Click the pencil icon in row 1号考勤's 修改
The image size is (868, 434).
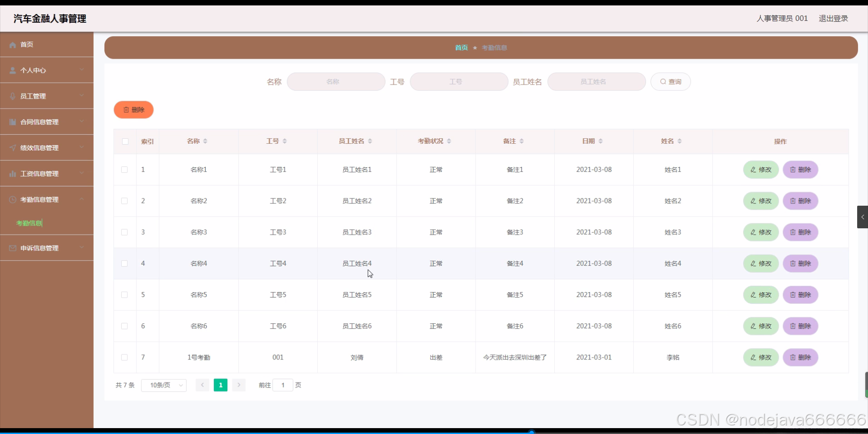(753, 357)
